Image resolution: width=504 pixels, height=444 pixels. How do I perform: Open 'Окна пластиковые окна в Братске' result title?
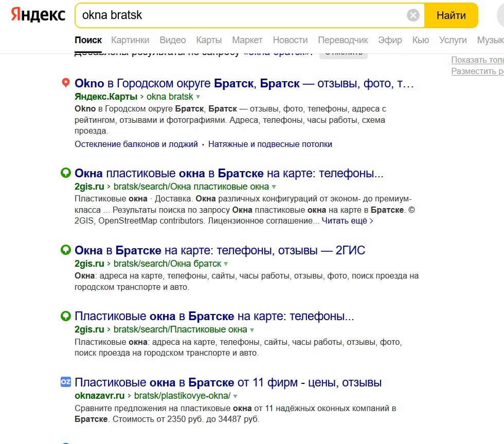click(229, 174)
